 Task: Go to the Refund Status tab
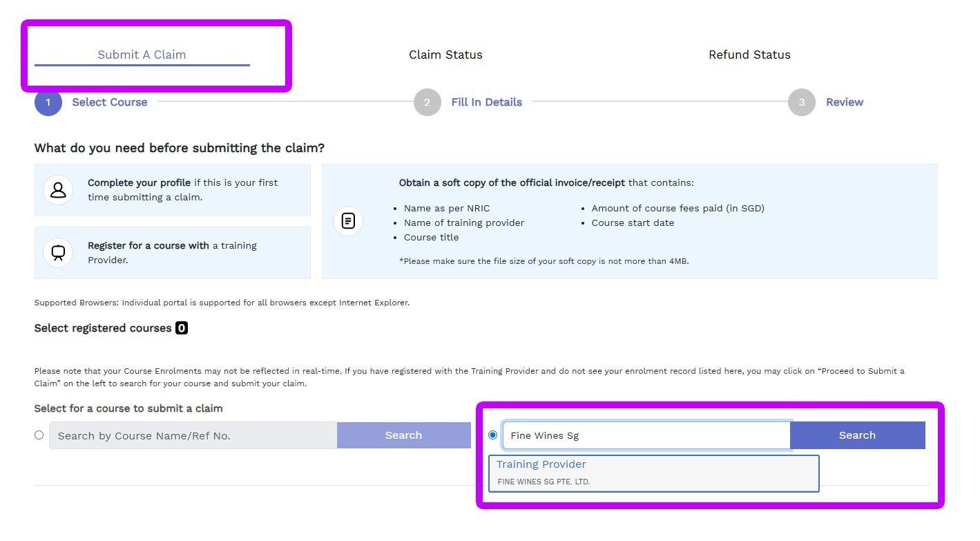coord(749,55)
